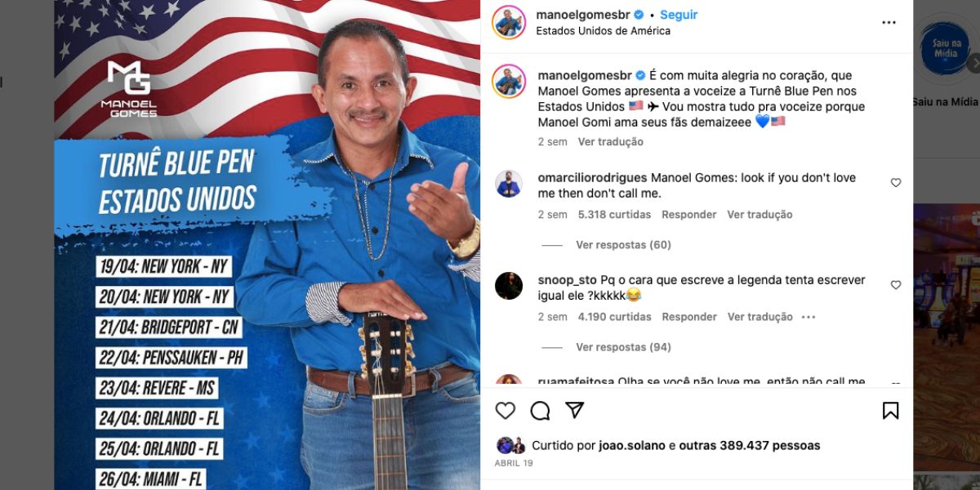Open omarciliorodrigues avatar
Image resolution: width=980 pixels, height=490 pixels.
(x=509, y=184)
